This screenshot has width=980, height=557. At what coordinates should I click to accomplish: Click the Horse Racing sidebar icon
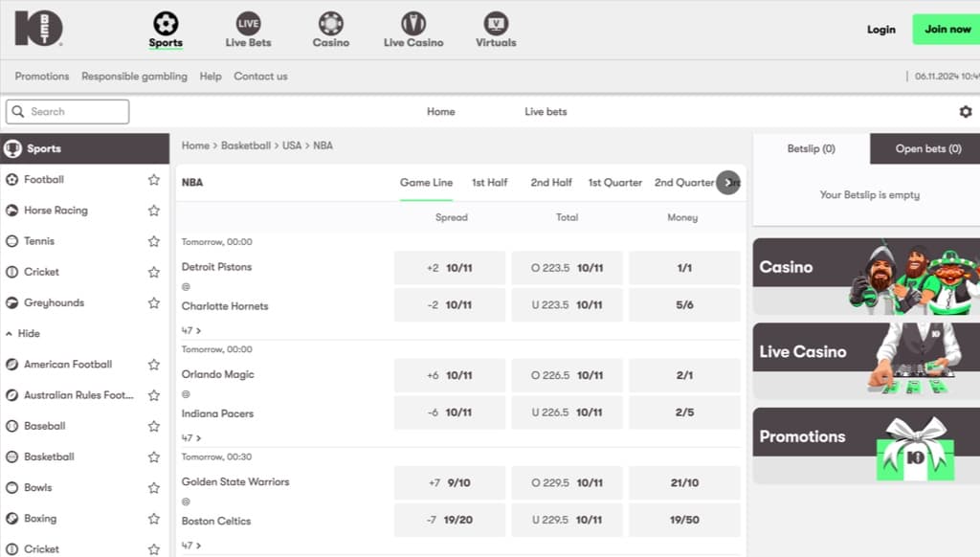[11, 210]
